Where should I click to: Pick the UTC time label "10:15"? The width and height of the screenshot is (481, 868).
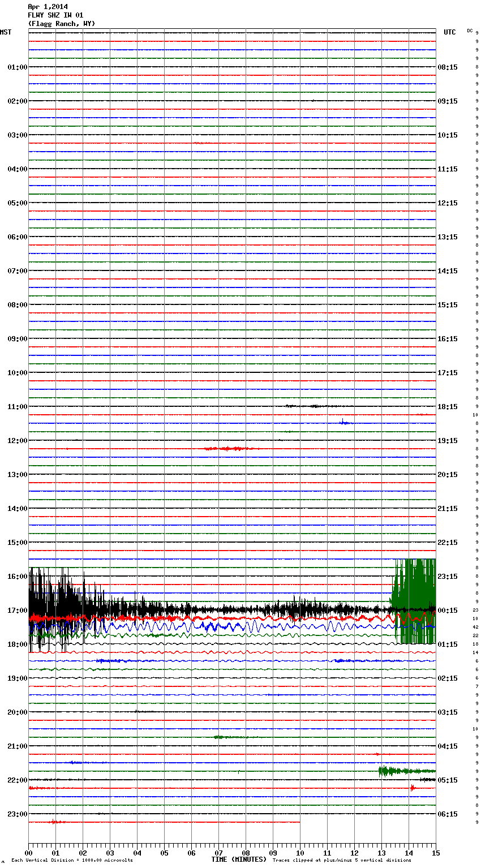tap(448, 135)
